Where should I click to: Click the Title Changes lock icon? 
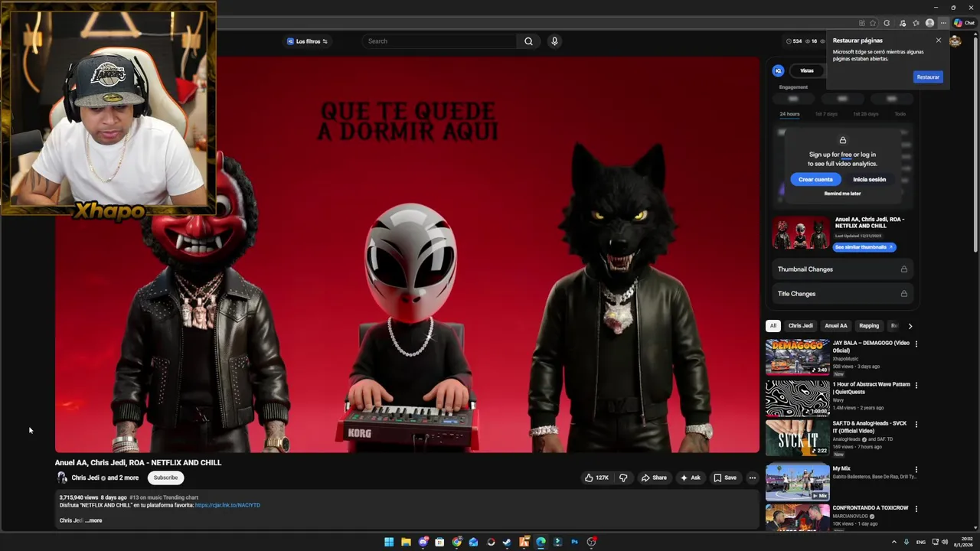[904, 294]
